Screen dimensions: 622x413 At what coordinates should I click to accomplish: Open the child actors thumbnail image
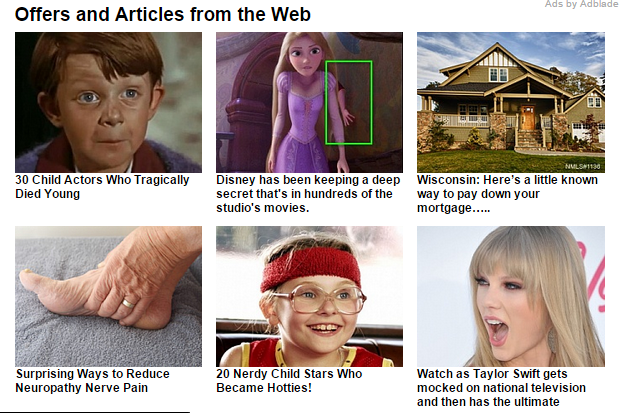tap(108, 102)
